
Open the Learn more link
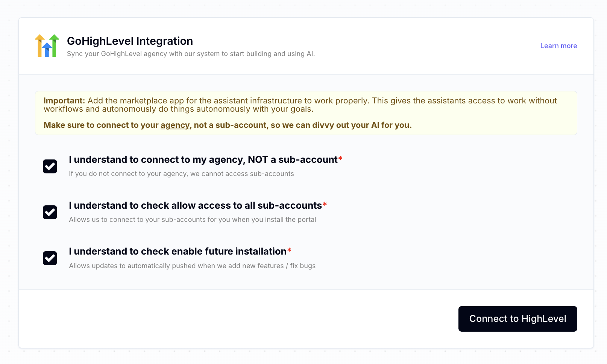point(558,46)
